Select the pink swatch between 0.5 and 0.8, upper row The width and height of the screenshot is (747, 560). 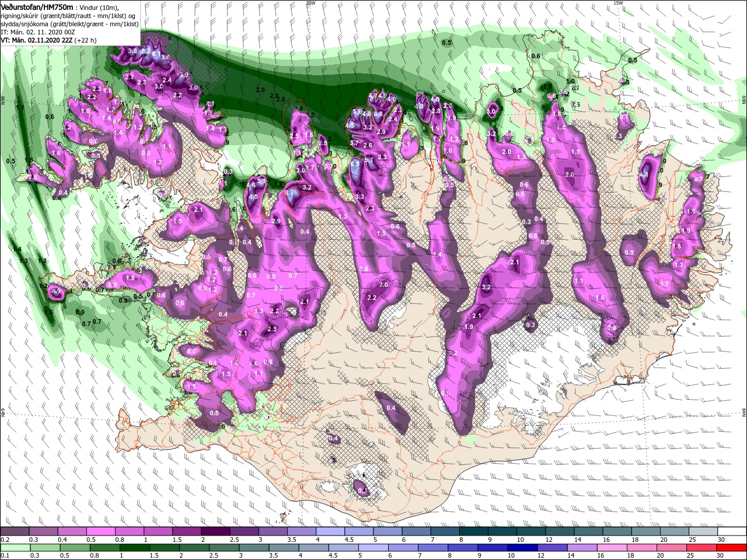coord(101,531)
